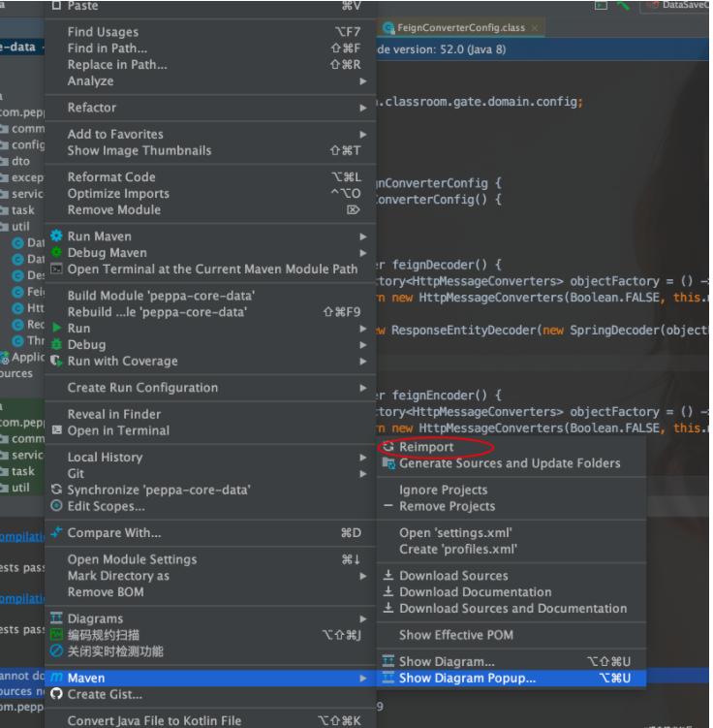Click Open 'settings.xml' menu entry
The width and height of the screenshot is (713, 728).
455,533
